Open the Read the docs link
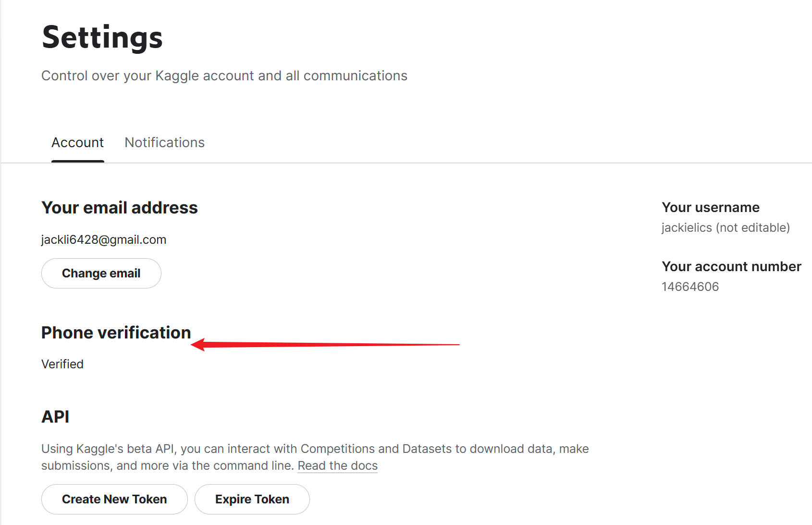812x525 pixels. coord(337,466)
